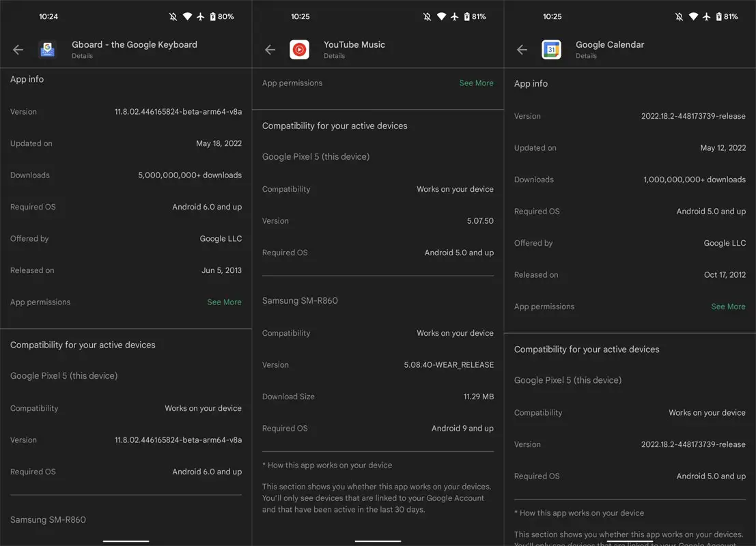Viewport: 756px width, 546px height.
Task: Tap battery icon in Gboard screen status bar
Action: [x=213, y=16]
